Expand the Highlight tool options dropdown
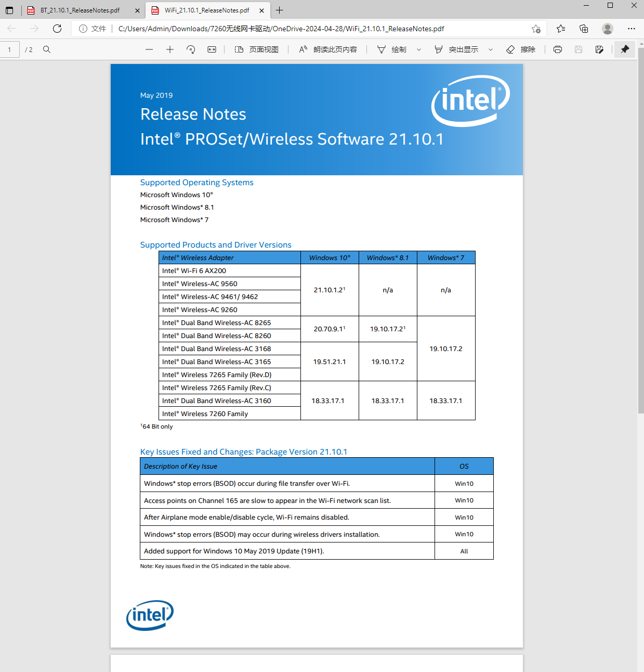The image size is (644, 672). (x=491, y=49)
